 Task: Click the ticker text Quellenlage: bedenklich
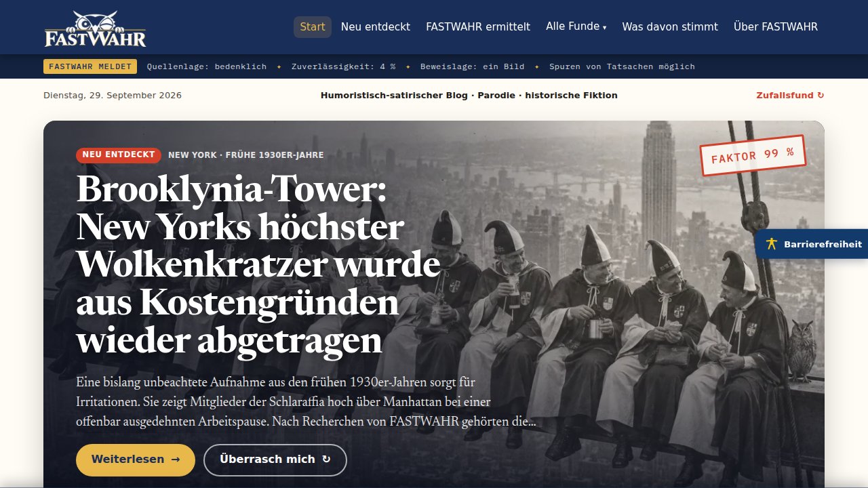point(207,66)
